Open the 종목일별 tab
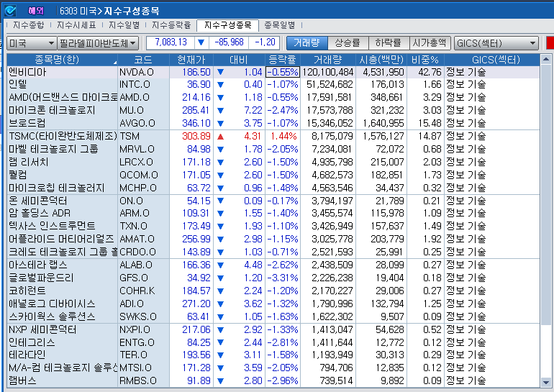The height and width of the screenshot is (392, 554). pyautogui.click(x=279, y=25)
